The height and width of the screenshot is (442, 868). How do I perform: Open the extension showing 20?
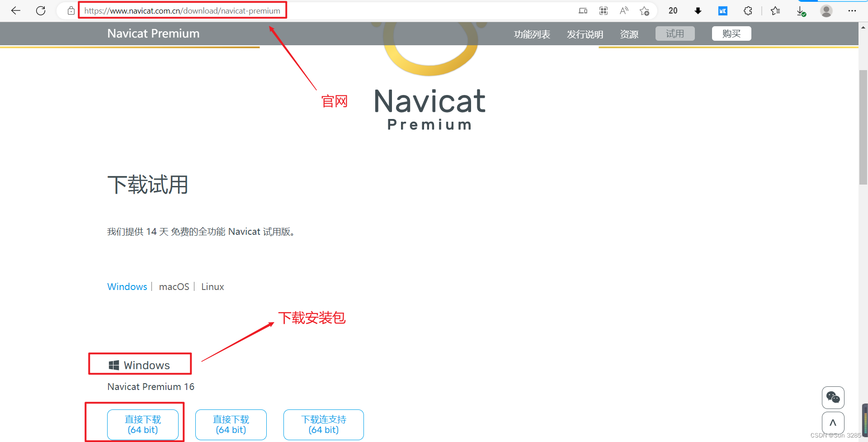[x=673, y=10]
